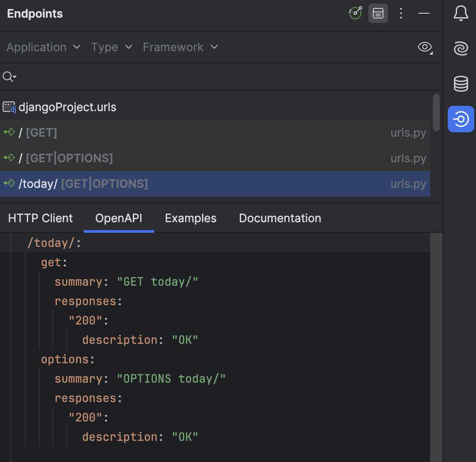Switch to the Examples tab
476x462 pixels.
[x=190, y=218]
